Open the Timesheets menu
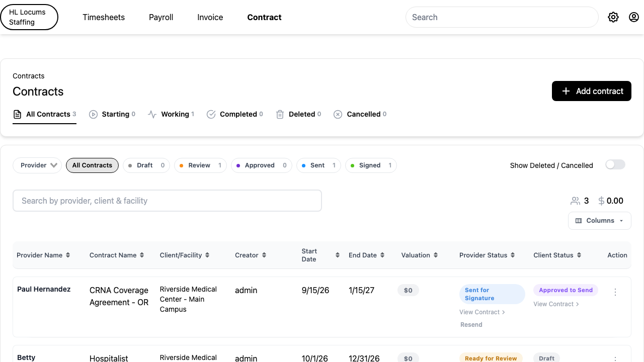 pyautogui.click(x=104, y=17)
